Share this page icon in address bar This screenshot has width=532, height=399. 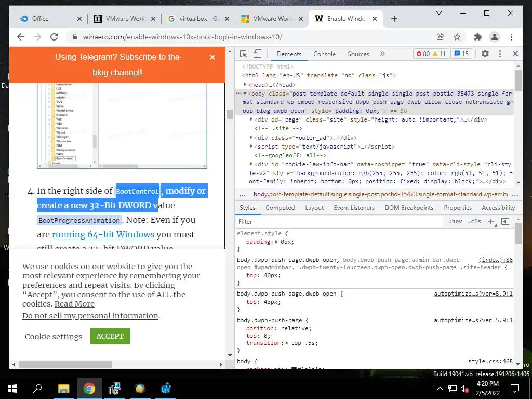pos(441,37)
